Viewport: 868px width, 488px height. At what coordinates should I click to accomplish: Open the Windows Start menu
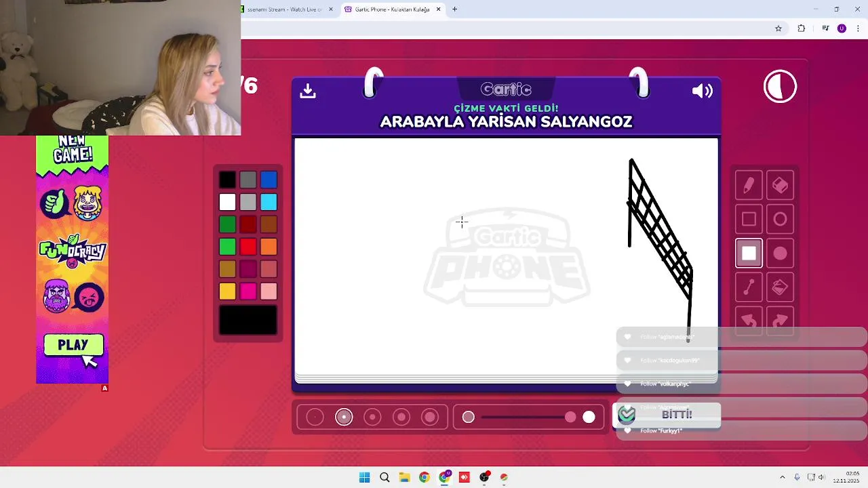(x=364, y=477)
